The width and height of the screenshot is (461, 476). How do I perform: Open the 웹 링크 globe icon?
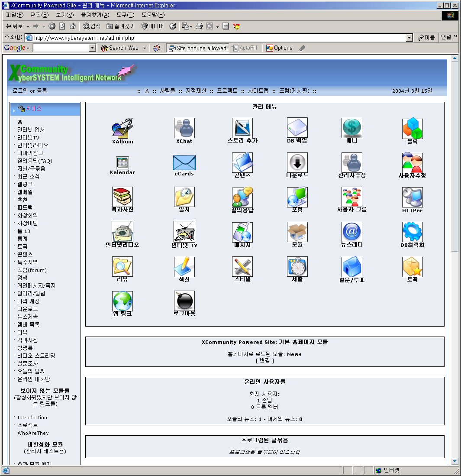123,301
